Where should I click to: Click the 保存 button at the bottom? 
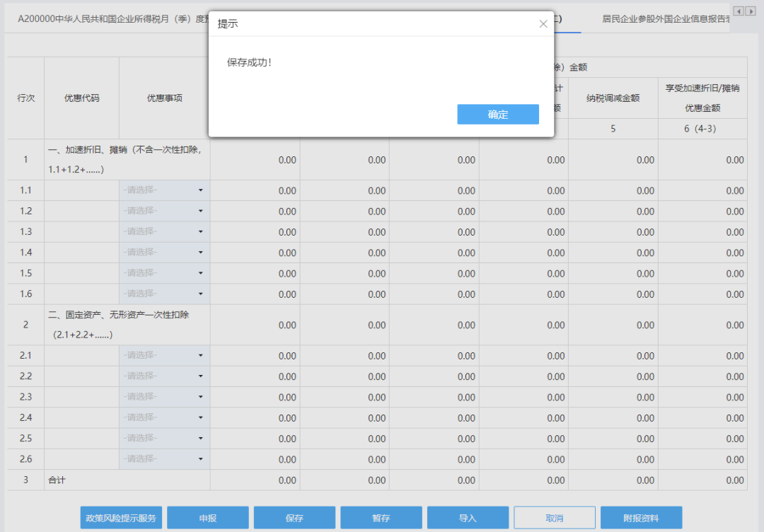coord(294,518)
